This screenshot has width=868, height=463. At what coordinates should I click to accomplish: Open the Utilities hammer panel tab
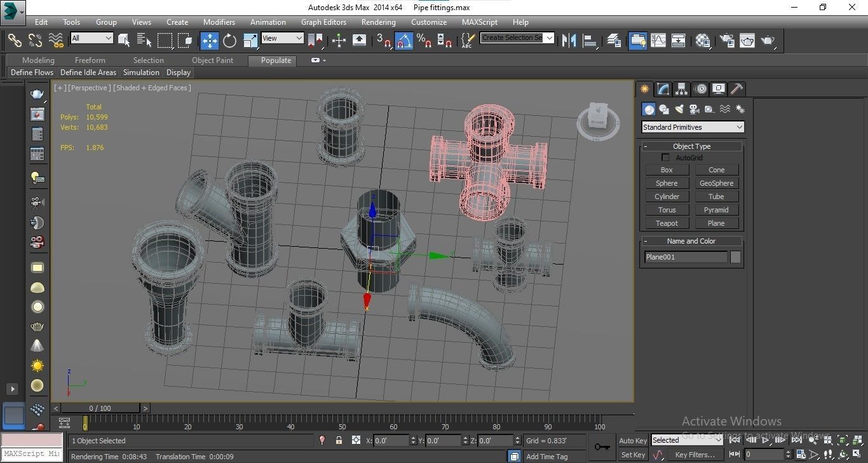pos(736,89)
